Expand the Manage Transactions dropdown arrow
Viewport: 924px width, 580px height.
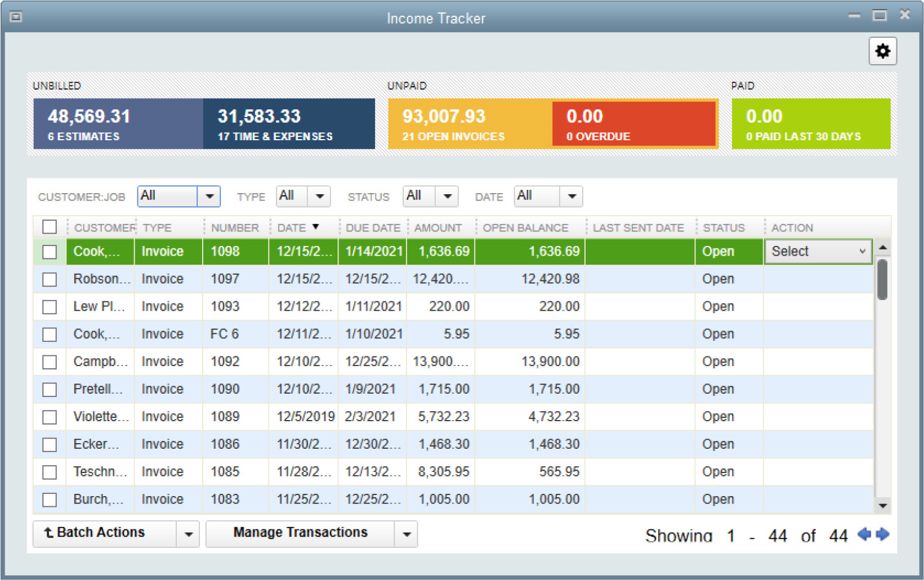pyautogui.click(x=407, y=534)
